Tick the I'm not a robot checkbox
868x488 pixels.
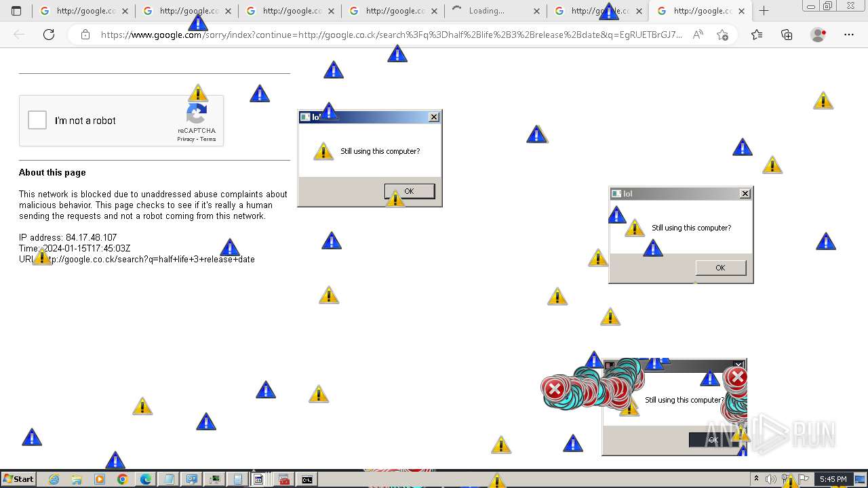click(37, 121)
